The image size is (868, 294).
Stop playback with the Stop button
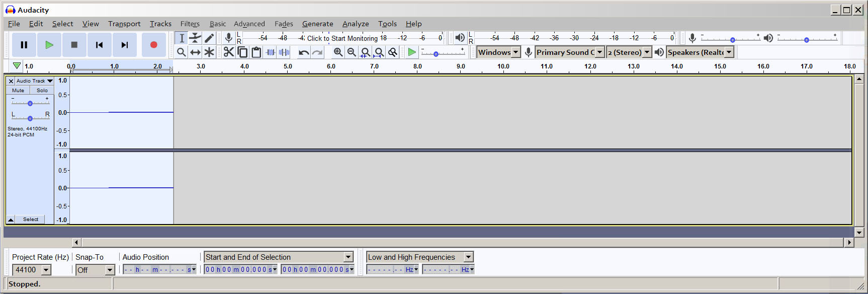click(x=74, y=45)
